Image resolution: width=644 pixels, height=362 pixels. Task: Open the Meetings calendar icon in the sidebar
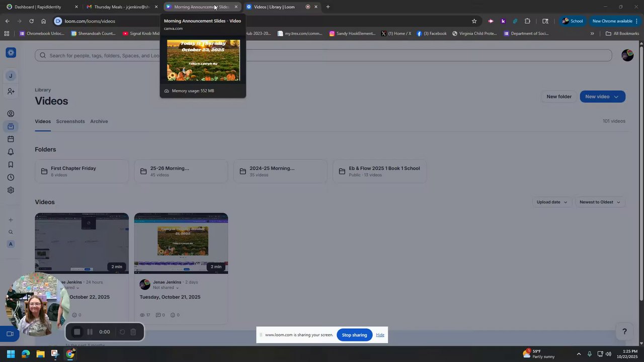[11, 139]
